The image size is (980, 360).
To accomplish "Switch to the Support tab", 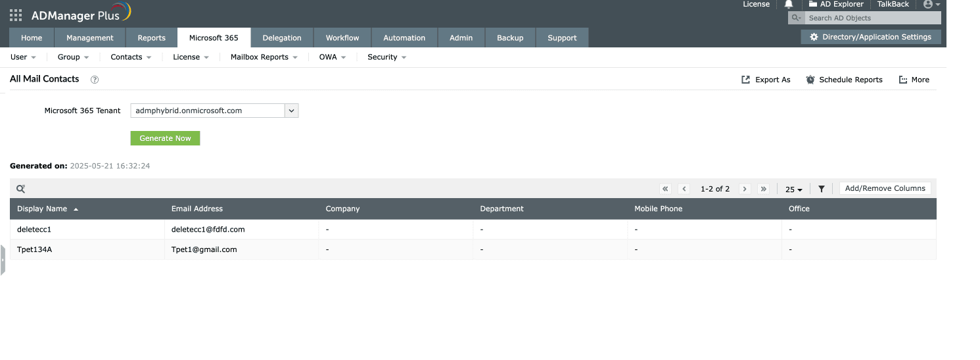I will click(x=562, y=38).
